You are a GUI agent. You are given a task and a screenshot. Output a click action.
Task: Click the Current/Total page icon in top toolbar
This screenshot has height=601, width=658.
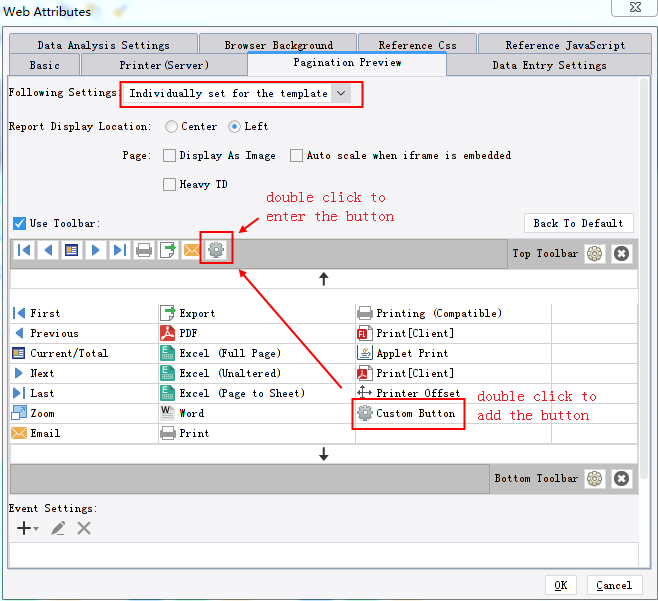(72, 251)
